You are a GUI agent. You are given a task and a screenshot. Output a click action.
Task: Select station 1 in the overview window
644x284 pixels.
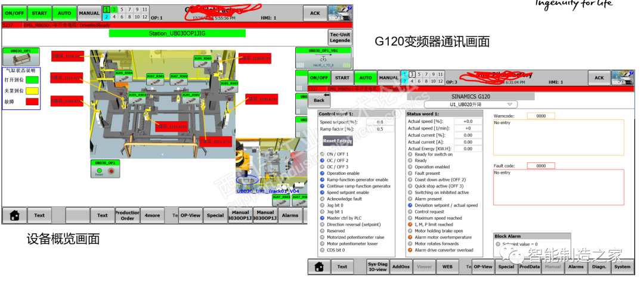106,10
